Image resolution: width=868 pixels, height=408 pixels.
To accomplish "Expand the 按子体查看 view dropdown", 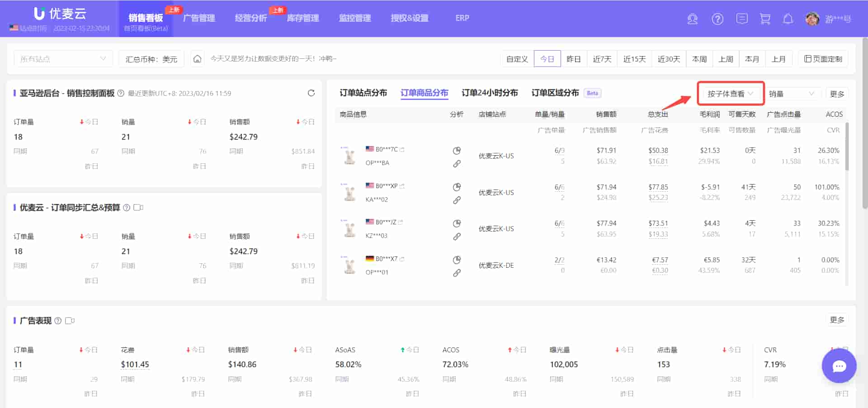I will 731,94.
